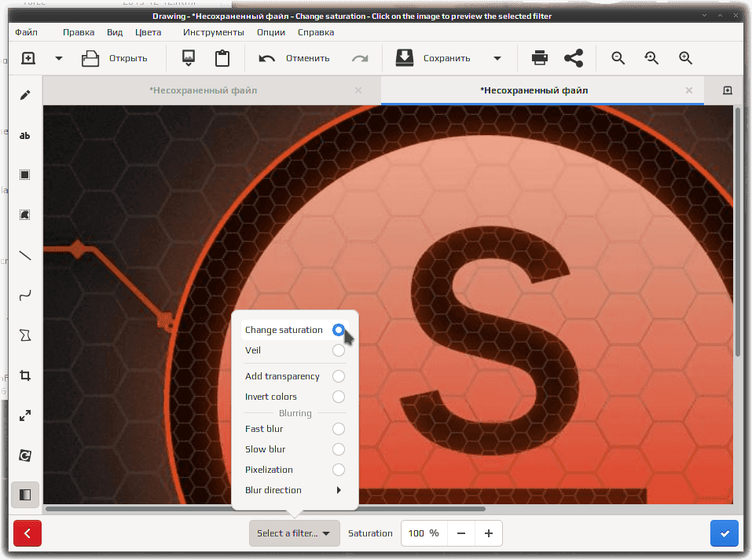Viewport: 752px width, 560px height.
Task: Choose the free-form selection tool
Action: pyautogui.click(x=25, y=214)
